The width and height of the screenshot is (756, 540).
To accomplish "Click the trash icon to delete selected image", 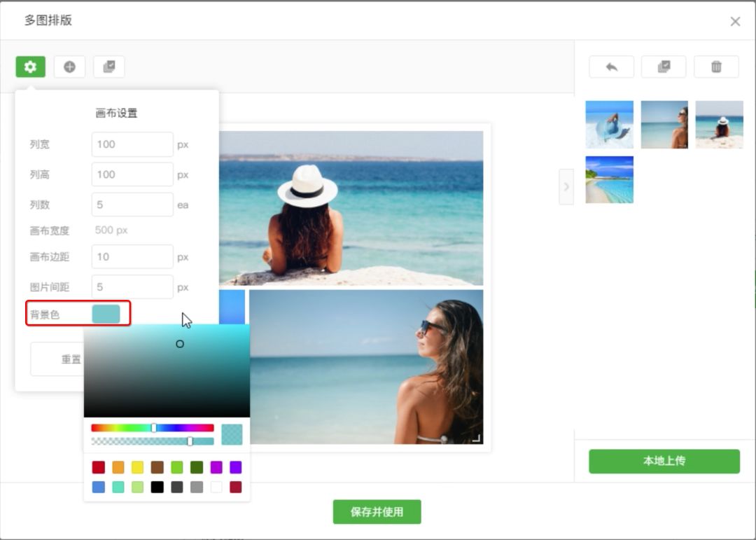I will (716, 67).
